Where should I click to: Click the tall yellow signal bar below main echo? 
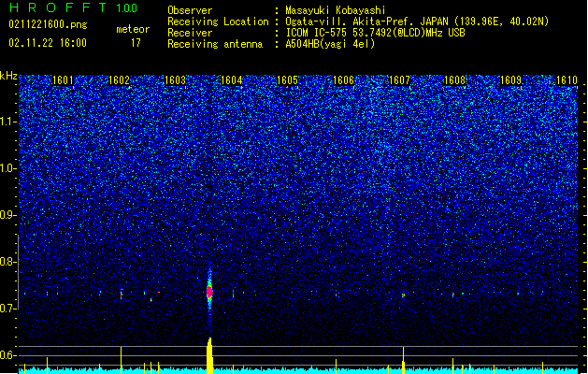(x=210, y=355)
